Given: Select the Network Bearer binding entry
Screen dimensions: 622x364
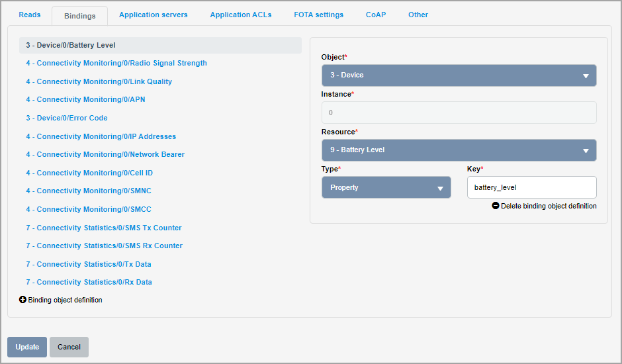Looking at the screenshot, I should (105, 154).
